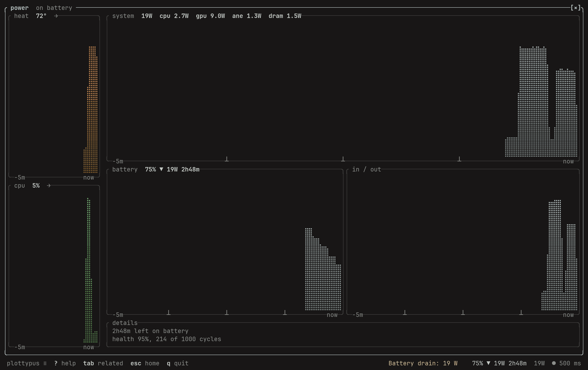588x370 pixels.
Task: Click the ane 1.3W reading
Action: [247, 16]
